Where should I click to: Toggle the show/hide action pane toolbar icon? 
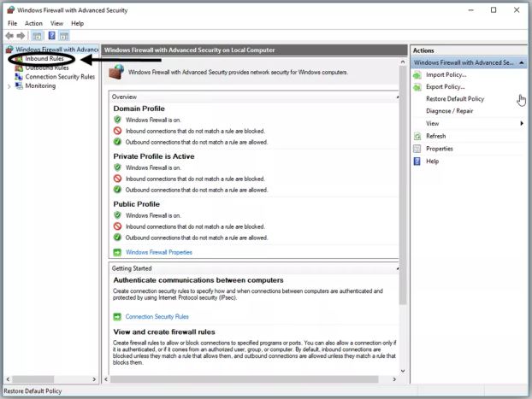coord(64,36)
